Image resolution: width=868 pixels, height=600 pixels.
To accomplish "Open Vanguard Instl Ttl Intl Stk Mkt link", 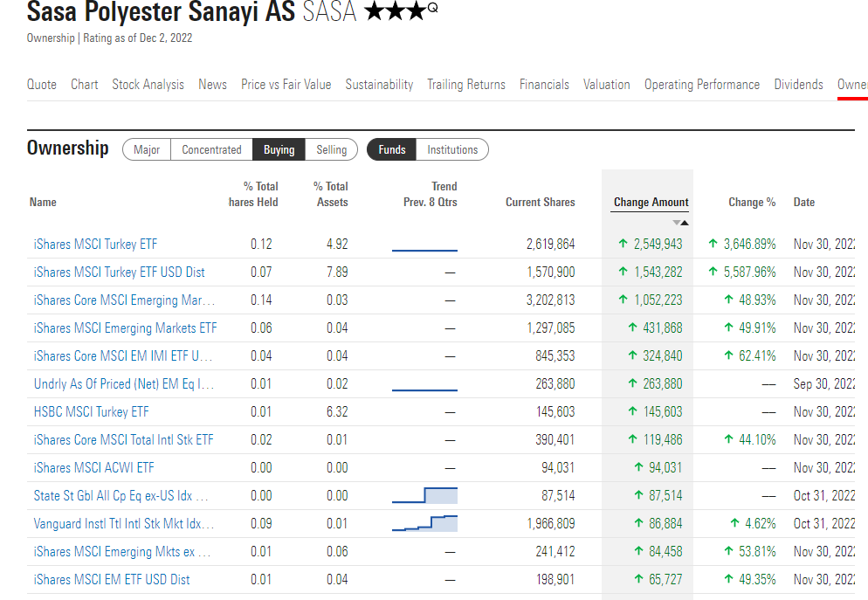I will (x=124, y=523).
